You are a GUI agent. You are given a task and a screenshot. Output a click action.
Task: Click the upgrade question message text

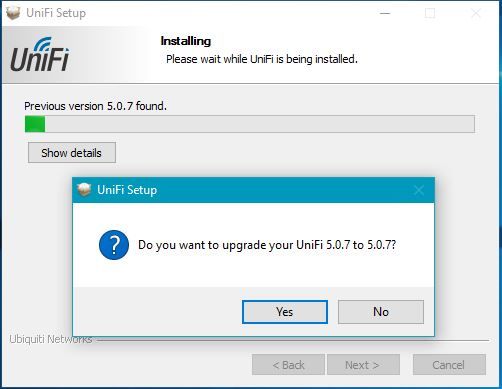tap(267, 245)
